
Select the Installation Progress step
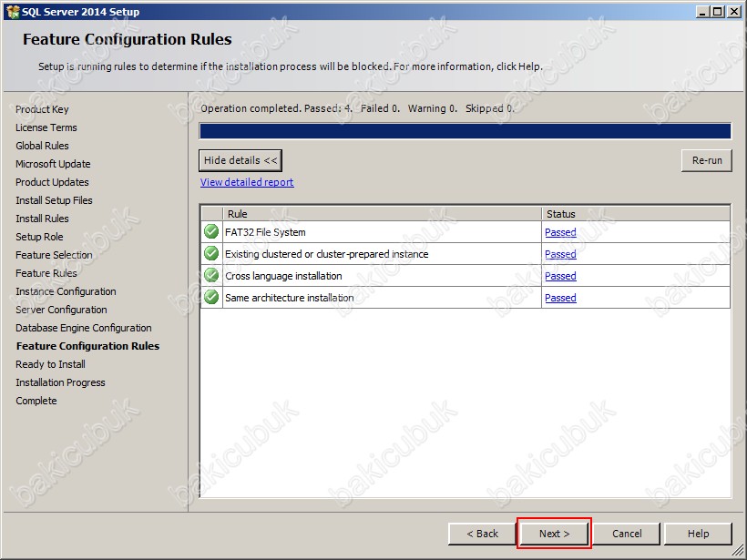point(60,382)
